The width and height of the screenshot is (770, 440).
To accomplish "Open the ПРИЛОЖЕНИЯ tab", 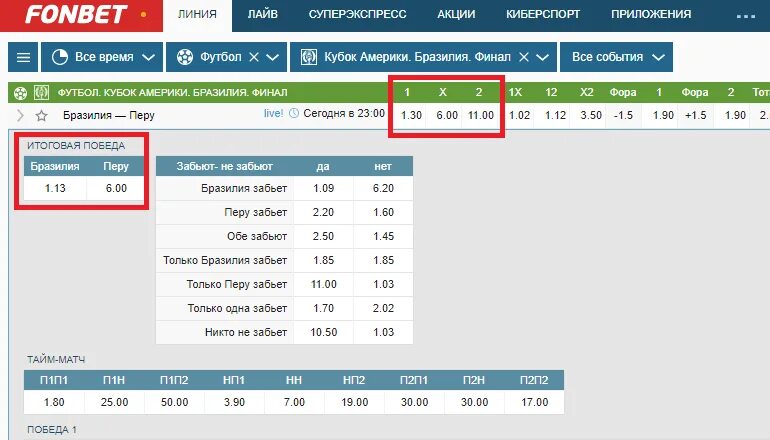I will pyautogui.click(x=651, y=15).
